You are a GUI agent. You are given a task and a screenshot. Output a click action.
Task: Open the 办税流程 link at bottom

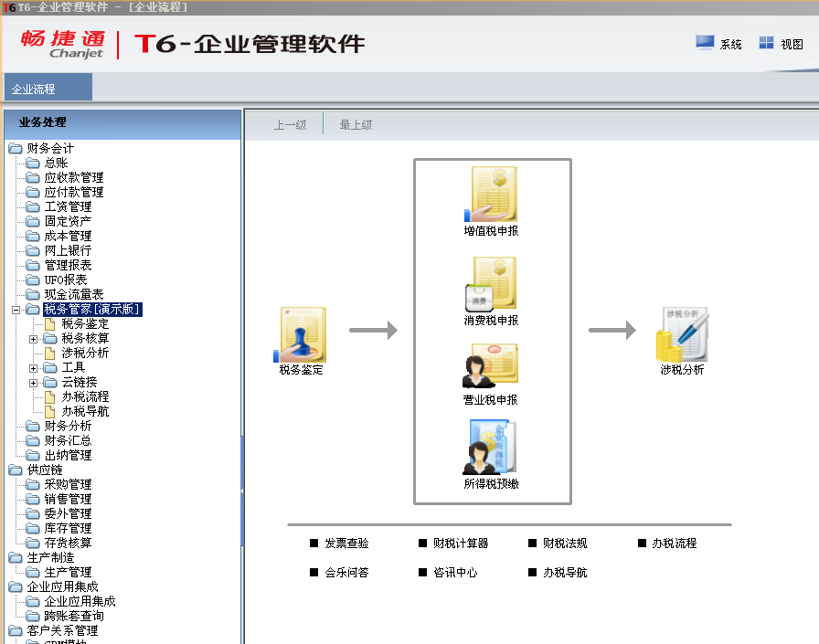click(x=675, y=544)
